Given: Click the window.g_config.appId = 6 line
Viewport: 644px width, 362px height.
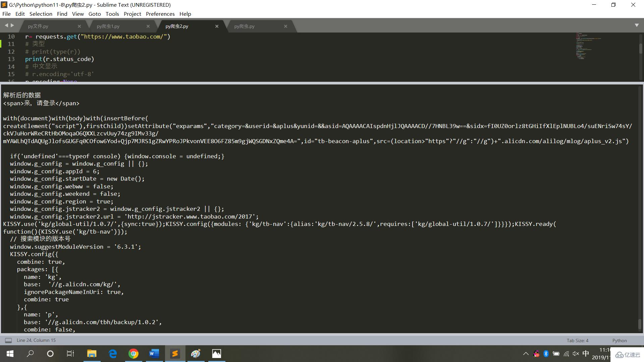Looking at the screenshot, I should click(55, 171).
